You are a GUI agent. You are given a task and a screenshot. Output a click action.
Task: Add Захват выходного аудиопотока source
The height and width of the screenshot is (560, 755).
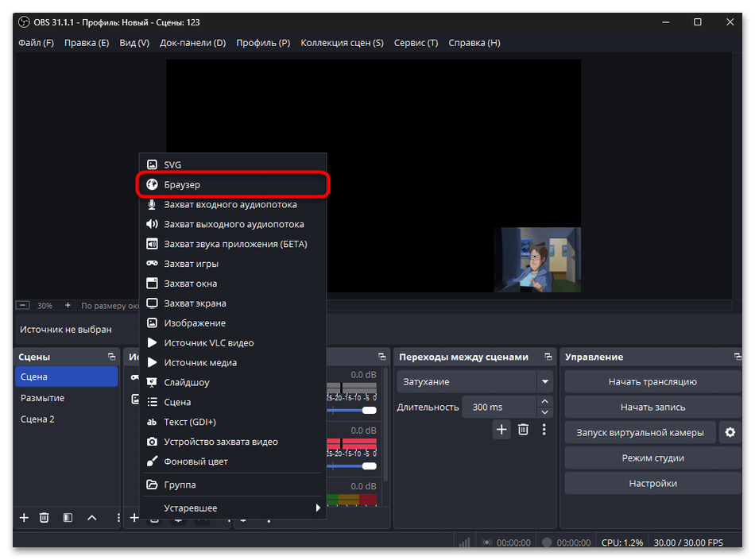point(233,224)
